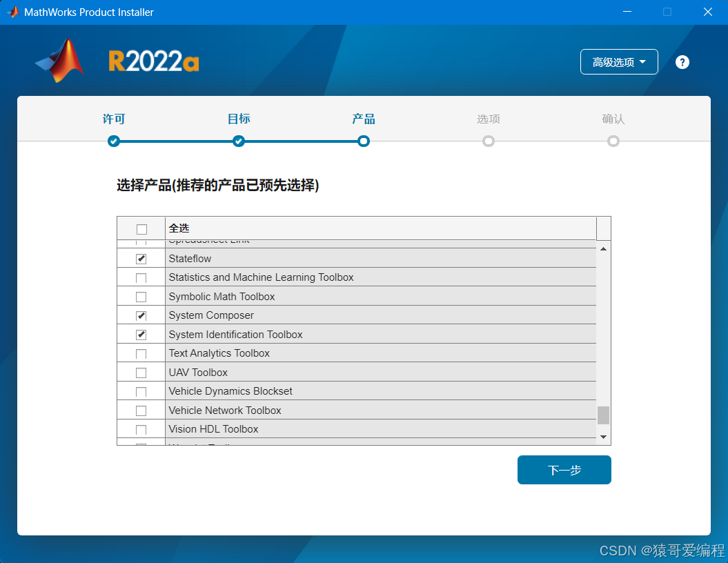Minimize the MathWorks Product Installer window
728x563 pixels.
[627, 12]
